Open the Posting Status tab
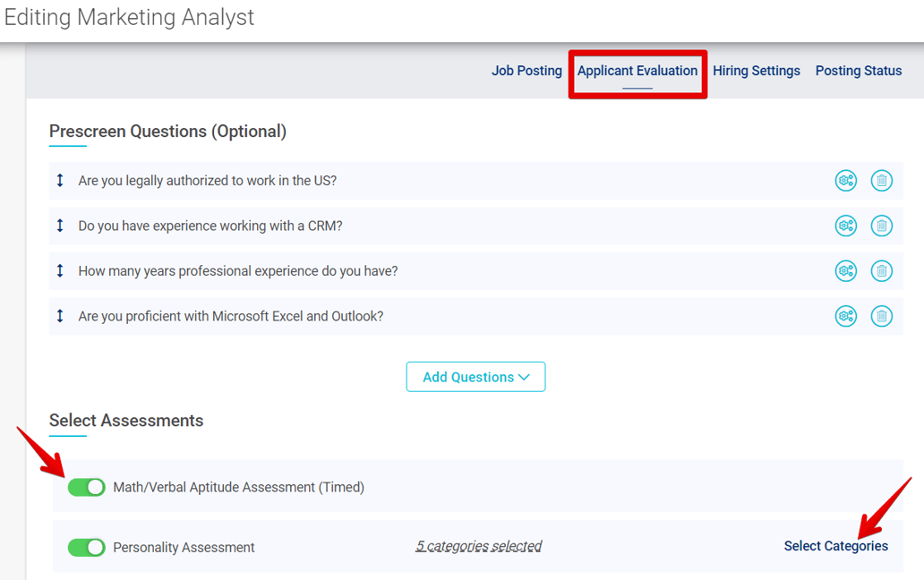The width and height of the screenshot is (924, 580). point(858,71)
